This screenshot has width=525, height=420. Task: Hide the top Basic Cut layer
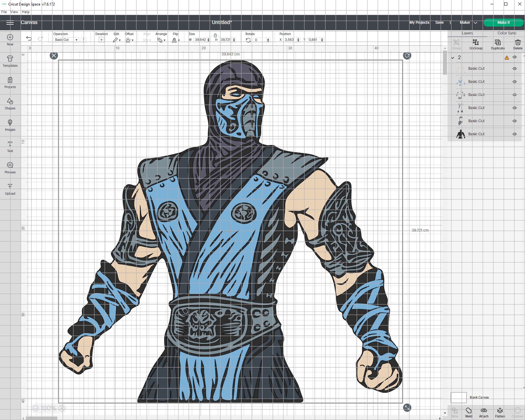514,68
